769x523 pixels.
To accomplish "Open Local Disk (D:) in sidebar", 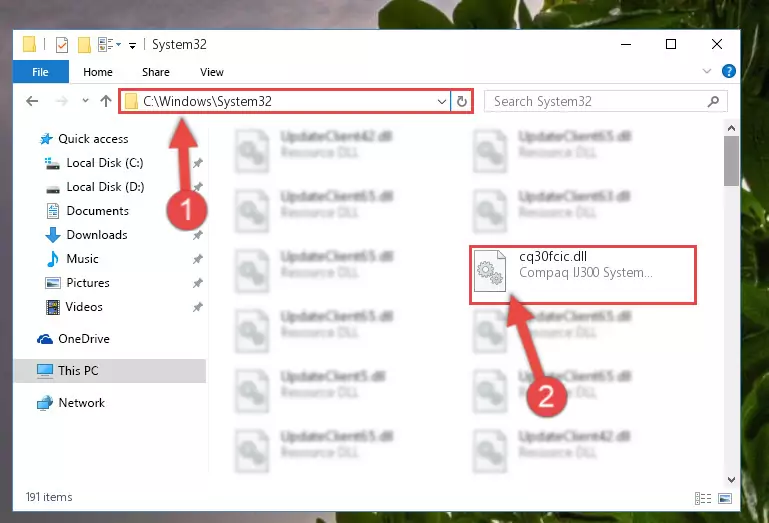I will [x=105, y=187].
